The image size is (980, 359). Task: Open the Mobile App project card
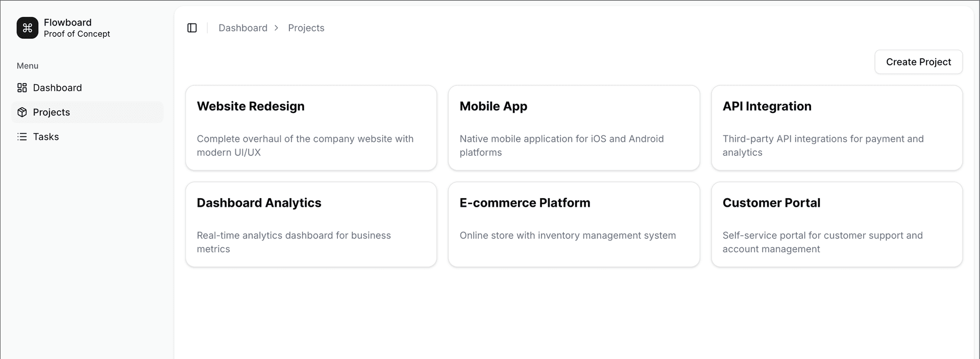click(573, 128)
